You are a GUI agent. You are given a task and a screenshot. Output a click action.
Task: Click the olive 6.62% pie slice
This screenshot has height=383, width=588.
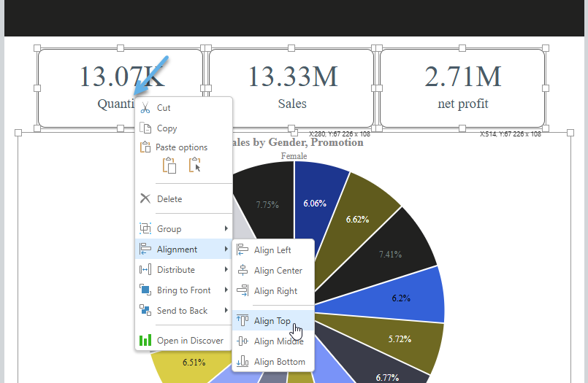coord(357,219)
